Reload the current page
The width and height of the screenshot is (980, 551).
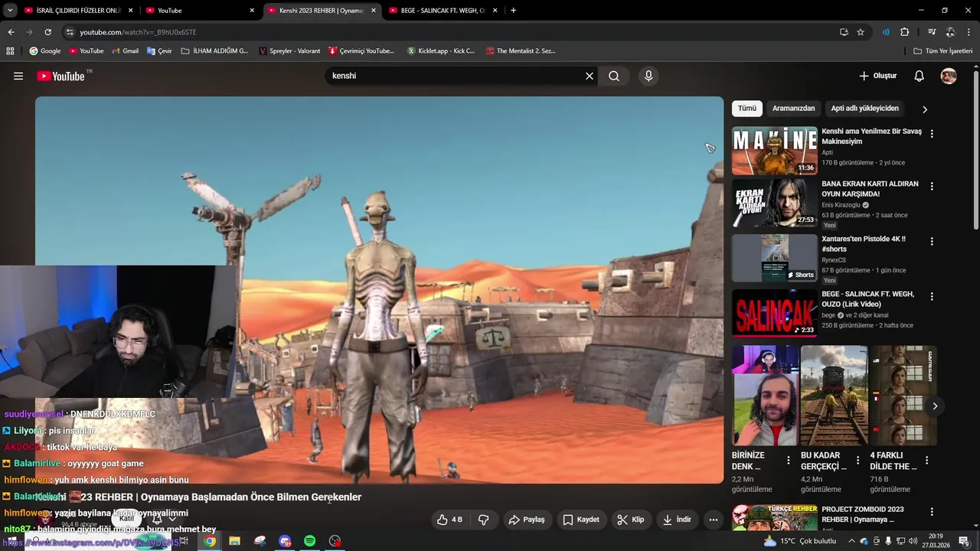click(47, 32)
